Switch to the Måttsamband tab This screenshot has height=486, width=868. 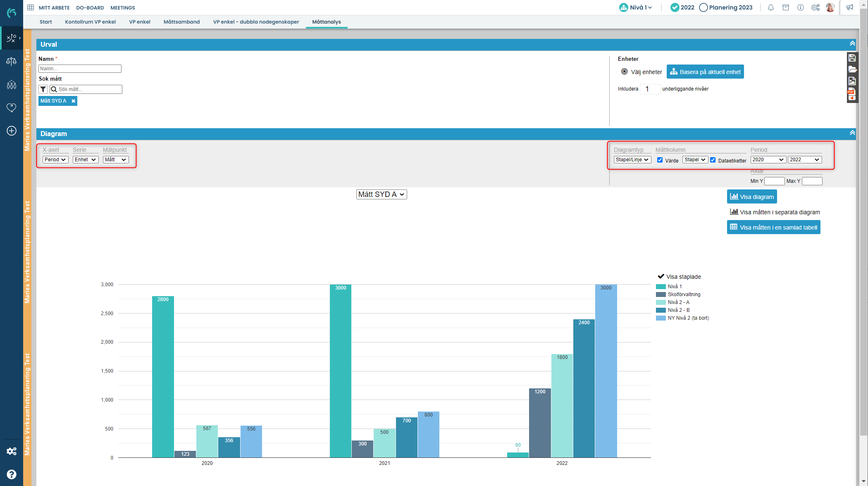tap(181, 22)
